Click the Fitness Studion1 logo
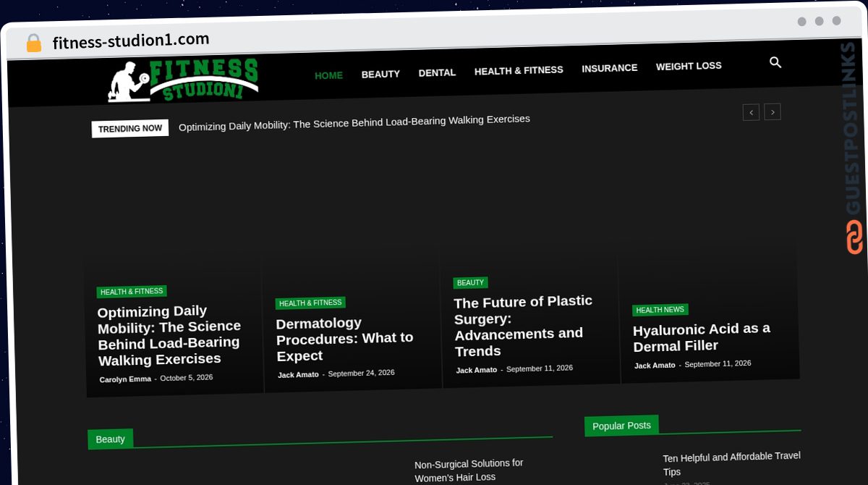The width and height of the screenshot is (868, 485). coord(183,80)
